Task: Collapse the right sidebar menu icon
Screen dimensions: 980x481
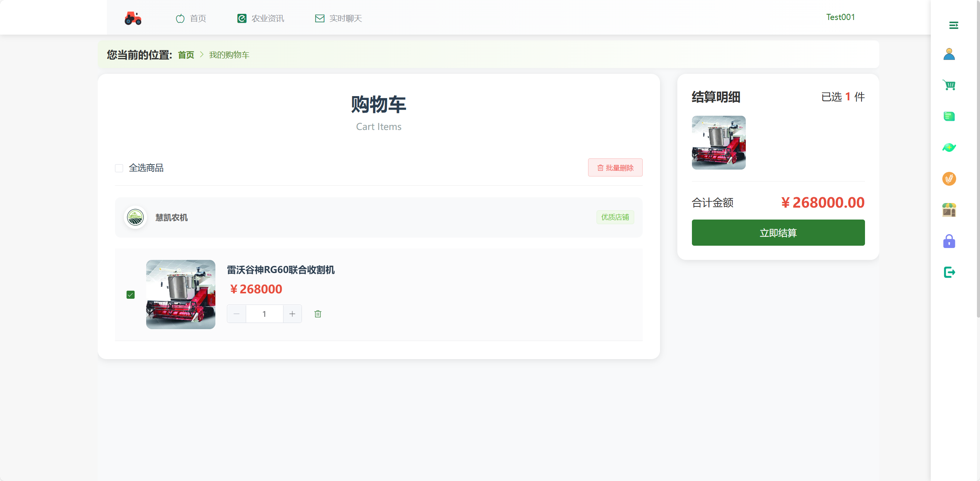Action: coord(953,25)
